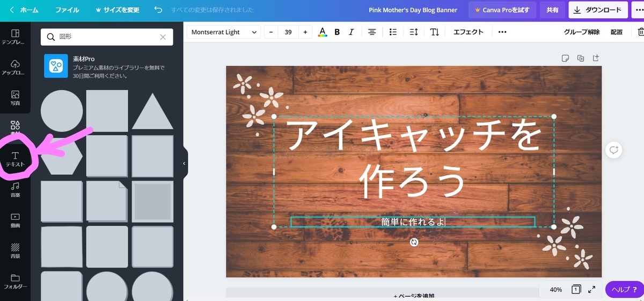This screenshot has width=644, height=301.
Task: Click the font size field showing 39
Action: click(288, 32)
